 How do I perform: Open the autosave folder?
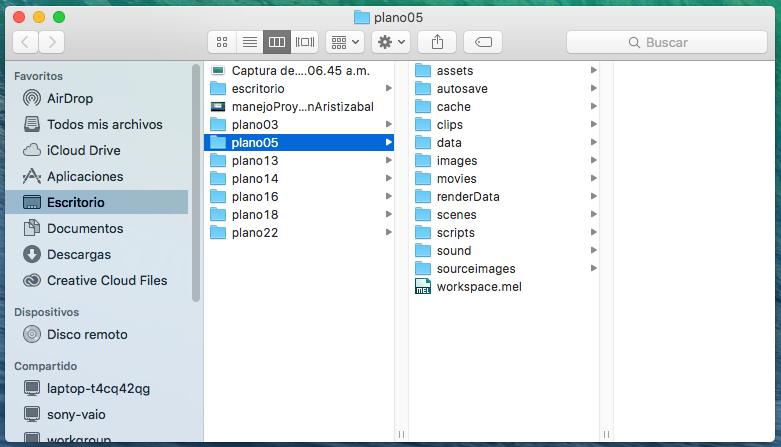(504, 89)
